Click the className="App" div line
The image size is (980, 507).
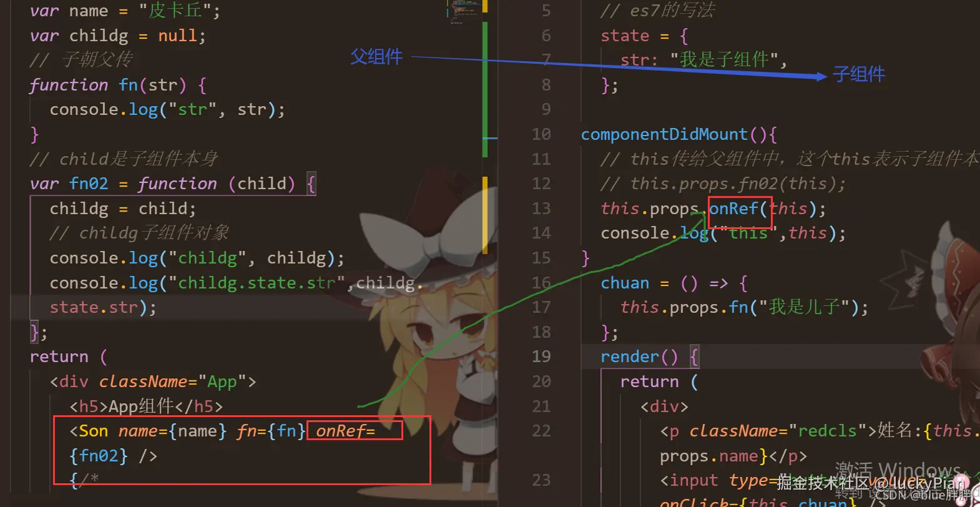pyautogui.click(x=153, y=381)
